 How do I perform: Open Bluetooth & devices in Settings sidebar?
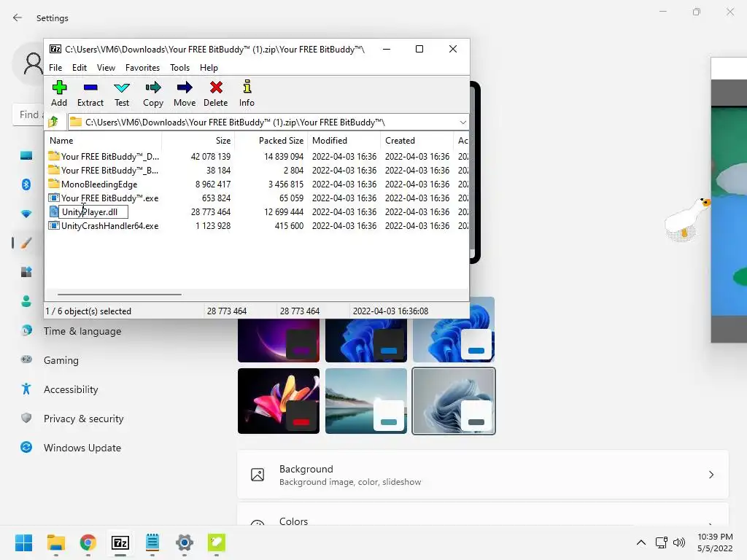point(26,184)
